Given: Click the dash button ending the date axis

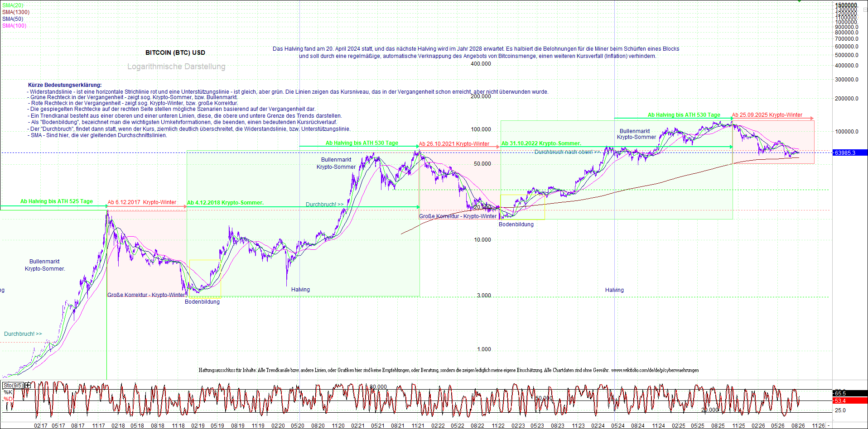Looking at the screenshot, I should click(829, 425).
